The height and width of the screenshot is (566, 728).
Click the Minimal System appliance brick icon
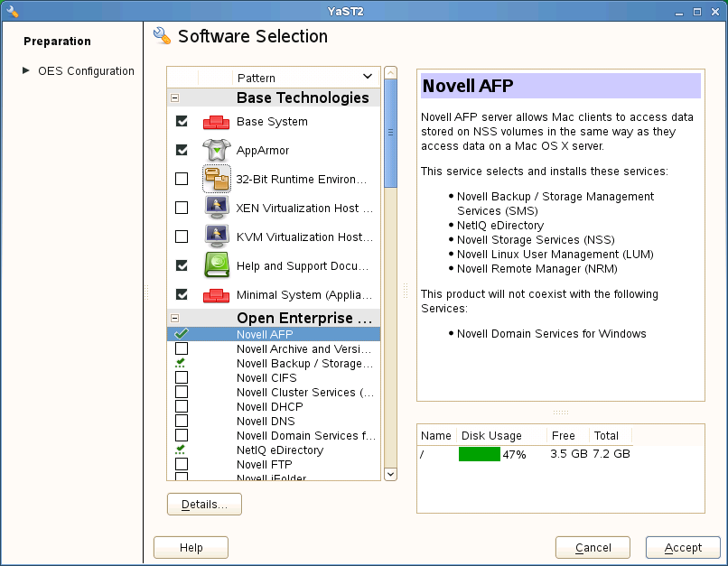tap(216, 295)
